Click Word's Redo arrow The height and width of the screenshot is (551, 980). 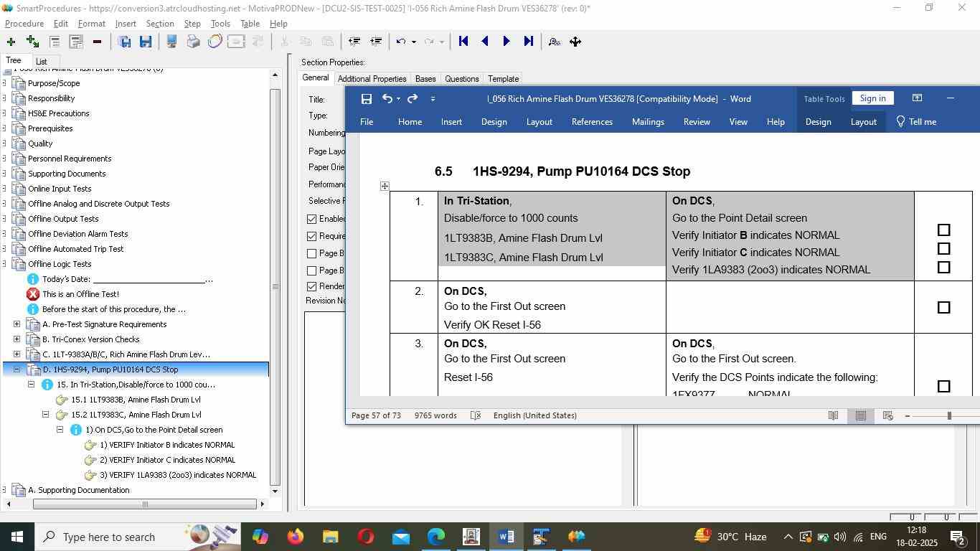[x=413, y=99]
